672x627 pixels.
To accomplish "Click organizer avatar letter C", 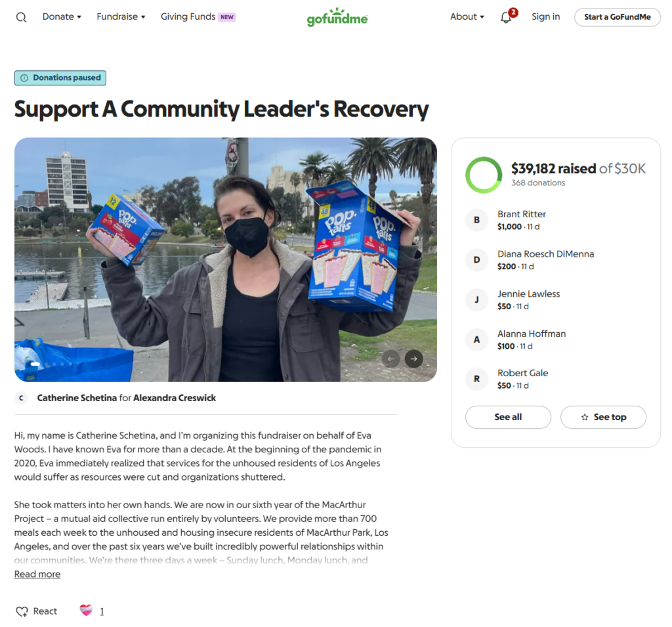I will pos(21,398).
